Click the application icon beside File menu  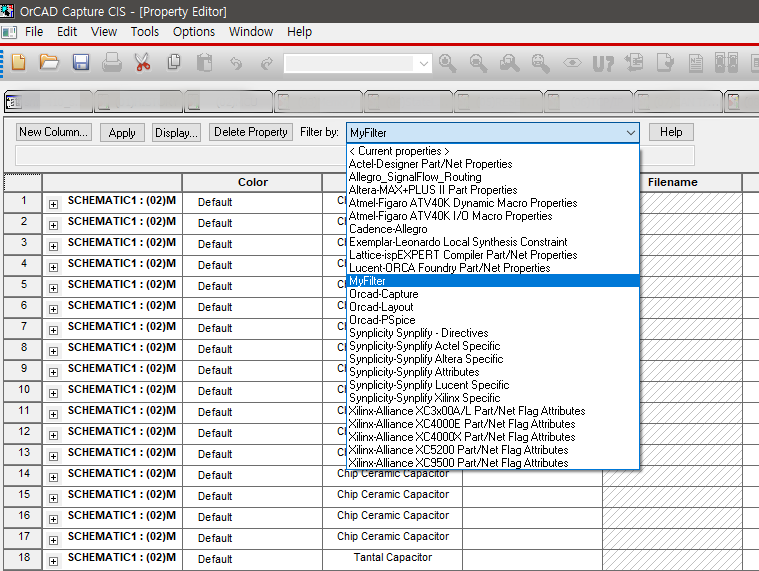9,32
